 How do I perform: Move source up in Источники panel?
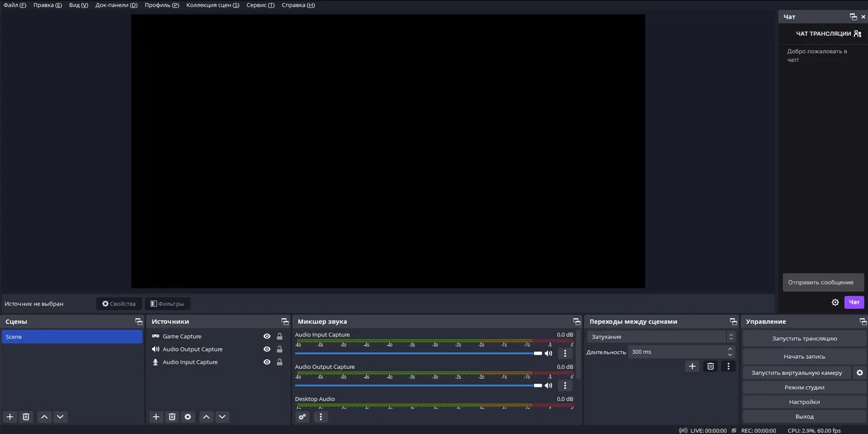coord(206,417)
